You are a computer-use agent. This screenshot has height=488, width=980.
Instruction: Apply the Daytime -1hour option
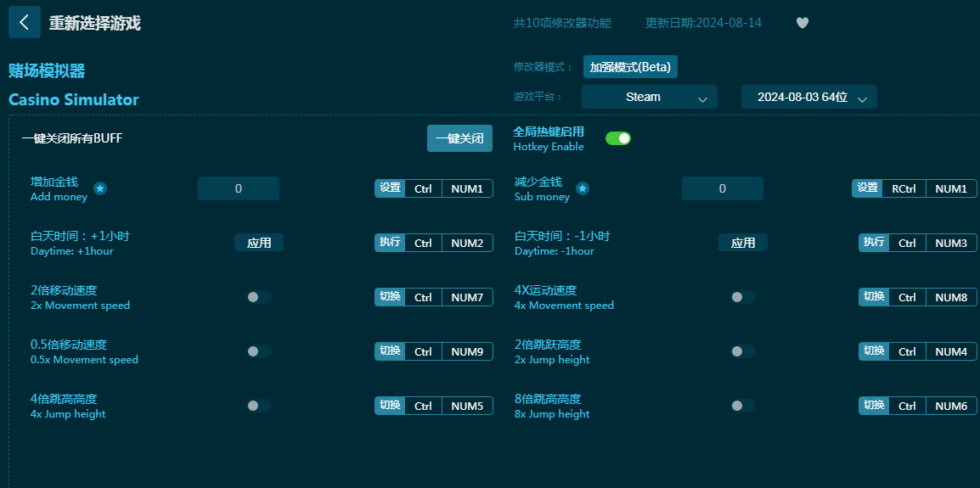pyautogui.click(x=743, y=243)
